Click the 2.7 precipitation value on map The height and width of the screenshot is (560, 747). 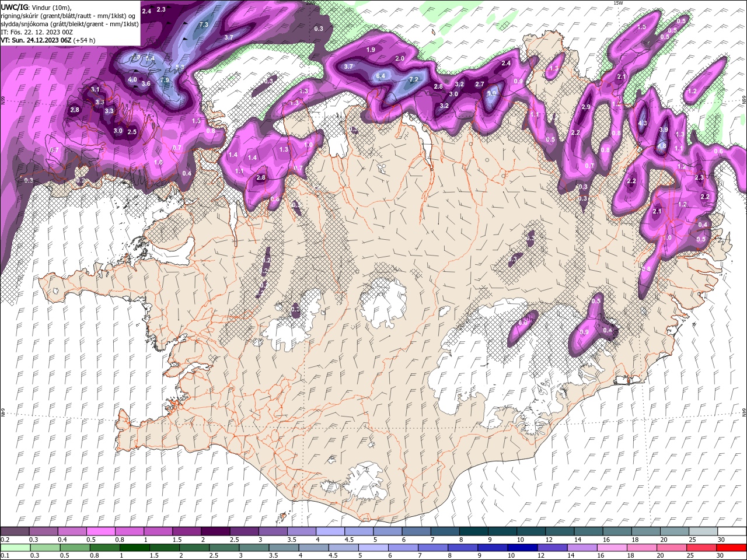[480, 85]
